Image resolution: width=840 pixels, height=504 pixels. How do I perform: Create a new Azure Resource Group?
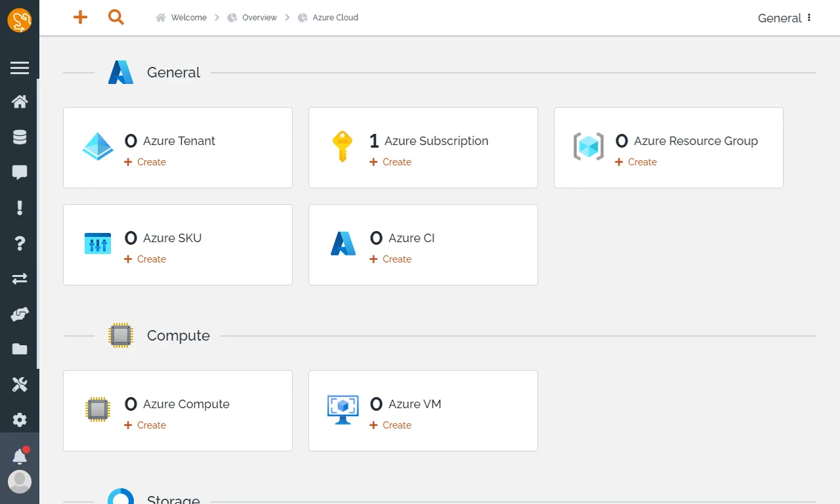[637, 162]
